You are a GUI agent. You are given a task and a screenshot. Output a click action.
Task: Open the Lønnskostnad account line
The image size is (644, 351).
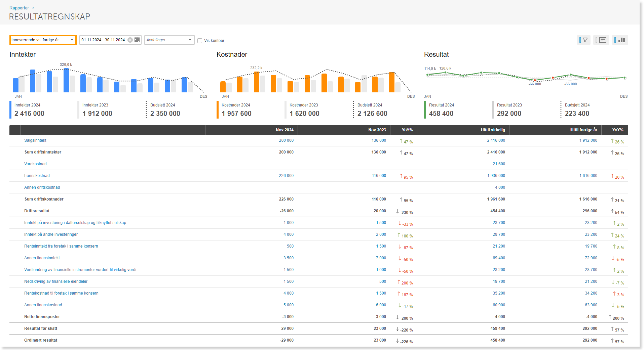[x=37, y=176]
